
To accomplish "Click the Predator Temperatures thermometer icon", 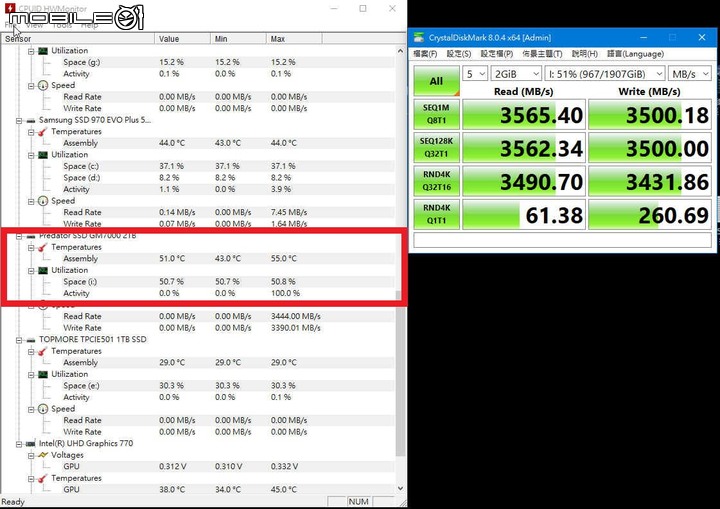I will coord(43,248).
